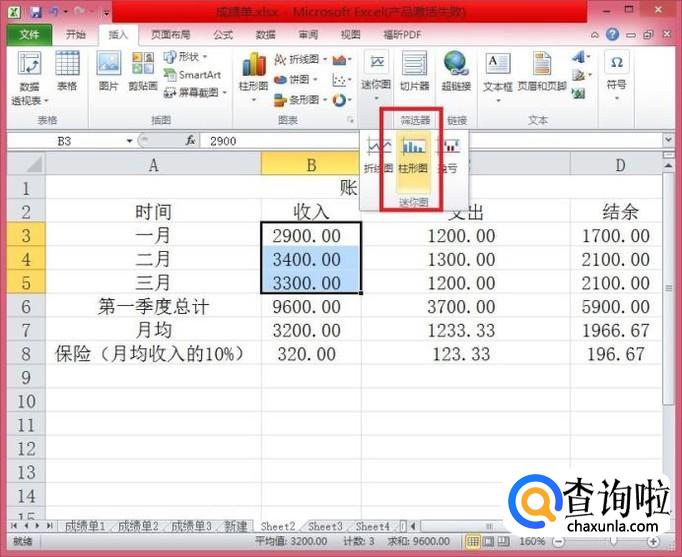
Task: Switch to the View tab
Action: coord(350,35)
